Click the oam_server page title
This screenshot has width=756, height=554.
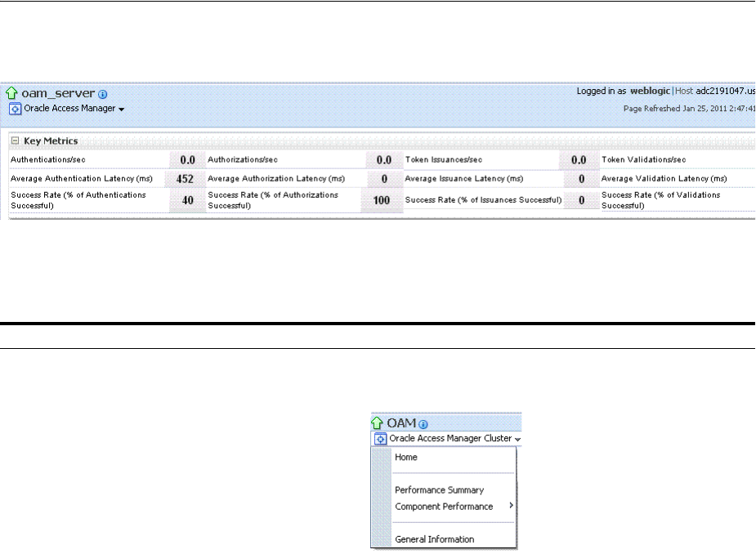(x=58, y=93)
